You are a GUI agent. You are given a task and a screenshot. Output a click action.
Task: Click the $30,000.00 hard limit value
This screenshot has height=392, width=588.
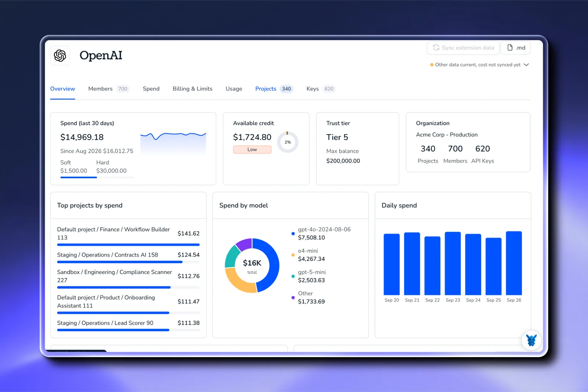click(111, 171)
